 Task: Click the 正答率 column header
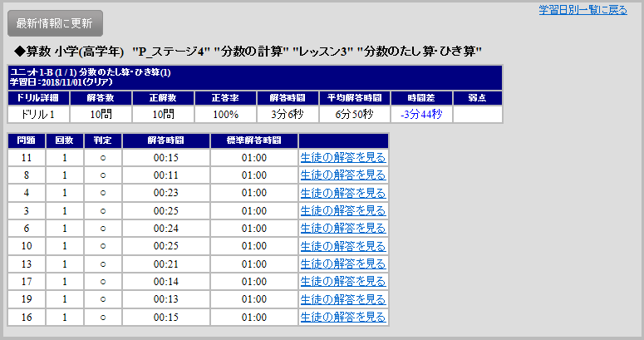(x=225, y=98)
